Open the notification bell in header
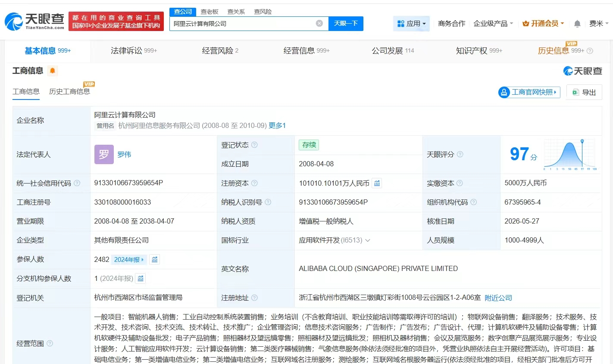 pos(577,24)
